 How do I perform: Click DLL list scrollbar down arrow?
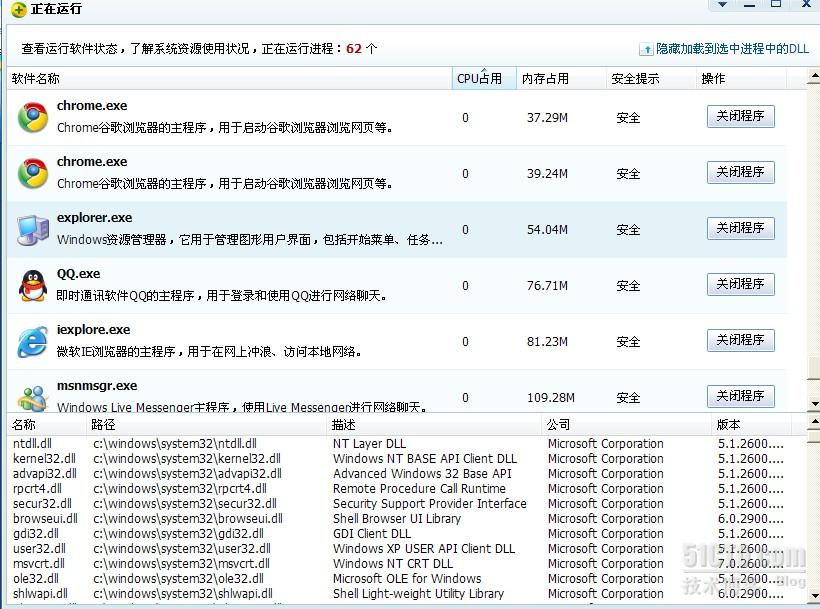[x=814, y=595]
